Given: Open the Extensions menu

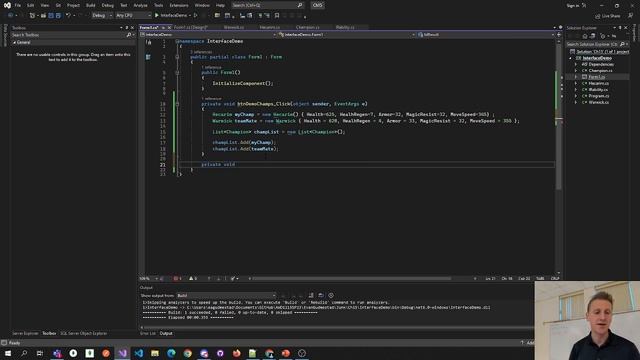Looking at the screenshot, I should coord(179,5).
